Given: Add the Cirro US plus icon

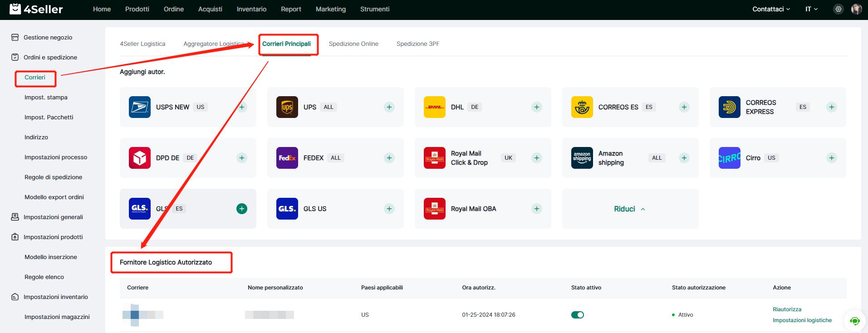Looking at the screenshot, I should [832, 158].
